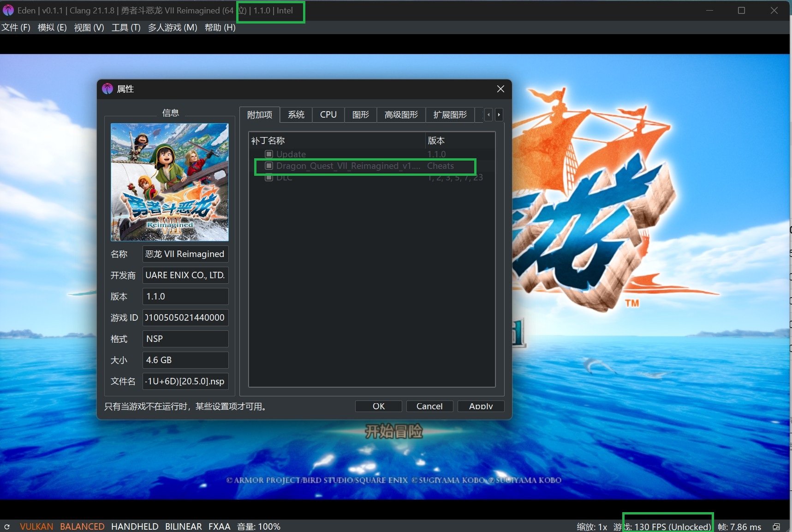Open the 多人游戏 (M) menu
The width and height of the screenshot is (792, 532).
173,27
